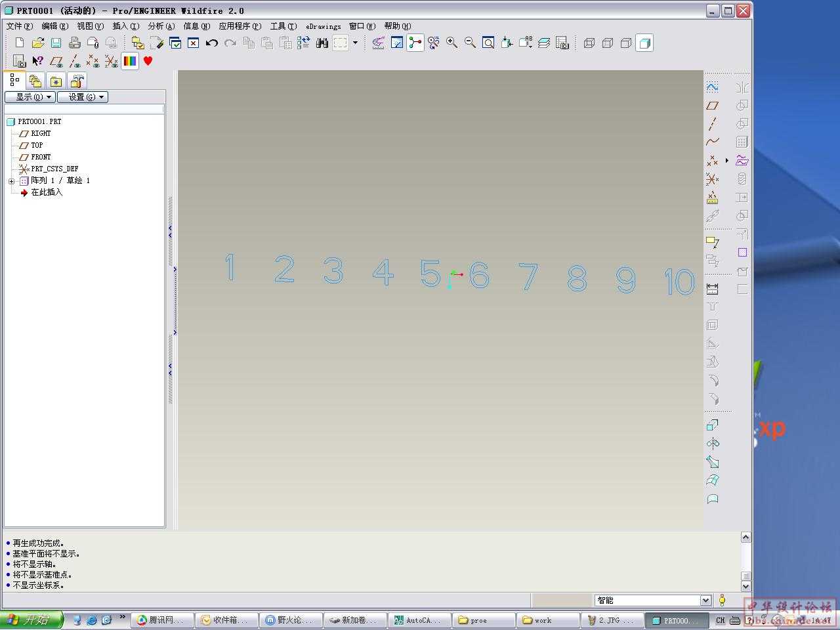Open the Layers icon in the toolbar
Viewport: 840px width, 630px height.
[544, 43]
